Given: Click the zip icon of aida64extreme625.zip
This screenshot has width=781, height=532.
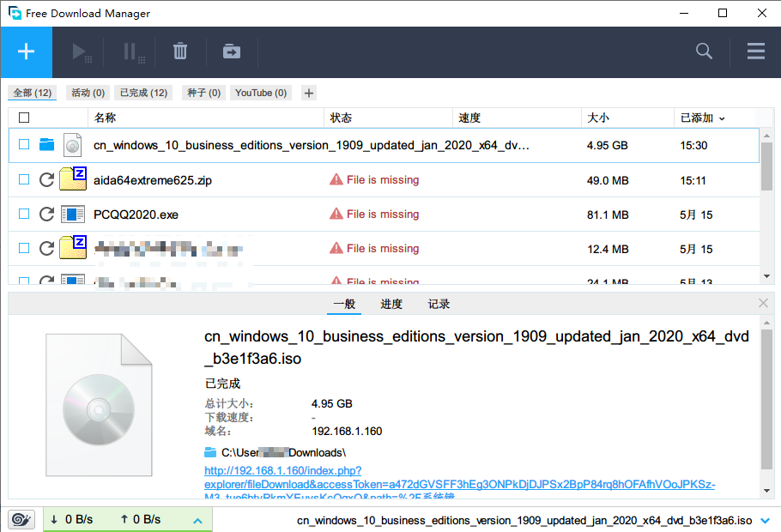Looking at the screenshot, I should [73, 178].
